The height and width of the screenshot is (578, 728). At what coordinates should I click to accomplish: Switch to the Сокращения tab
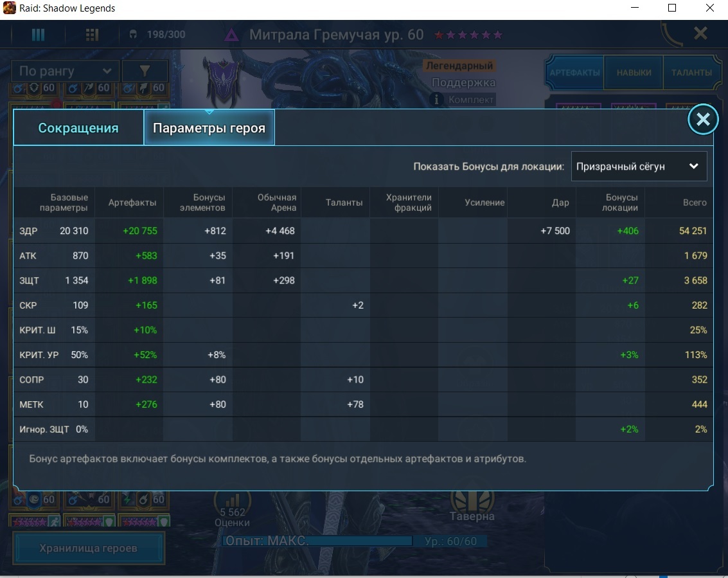(78, 128)
